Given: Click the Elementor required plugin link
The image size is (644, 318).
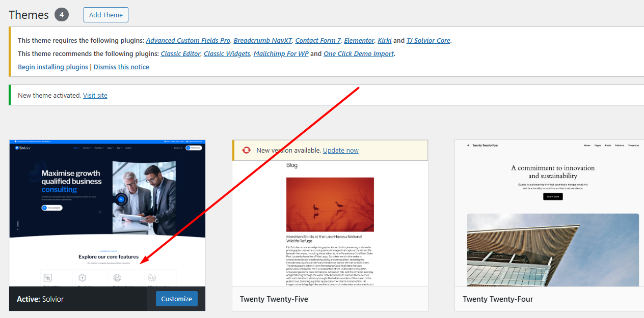Looking at the screenshot, I should click(x=359, y=40).
